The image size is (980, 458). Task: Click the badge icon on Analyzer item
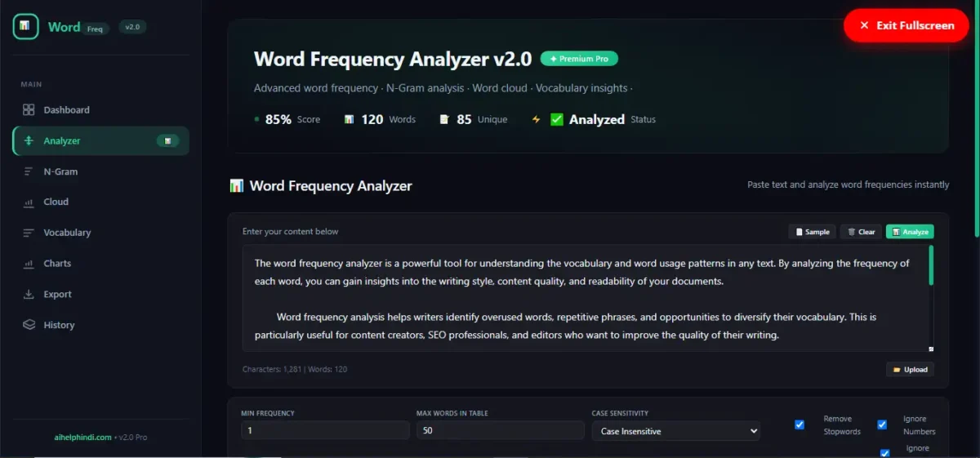click(167, 140)
